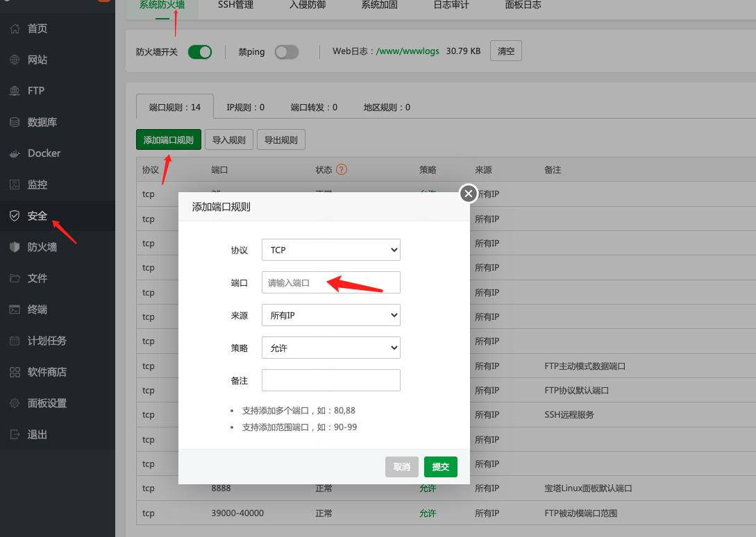The height and width of the screenshot is (537, 756).
Task: Click the 退出 logout icon
Action: (x=15, y=434)
